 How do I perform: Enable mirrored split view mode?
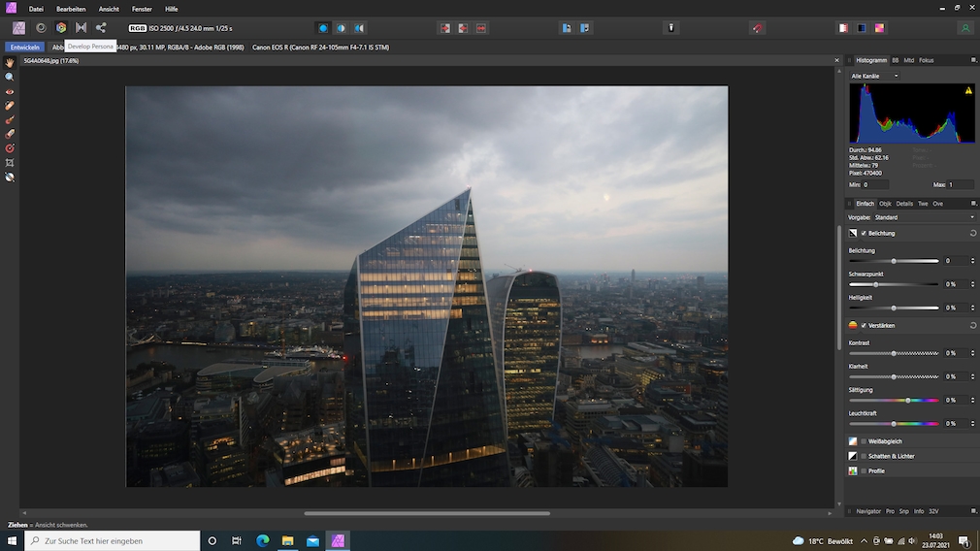[x=359, y=28]
